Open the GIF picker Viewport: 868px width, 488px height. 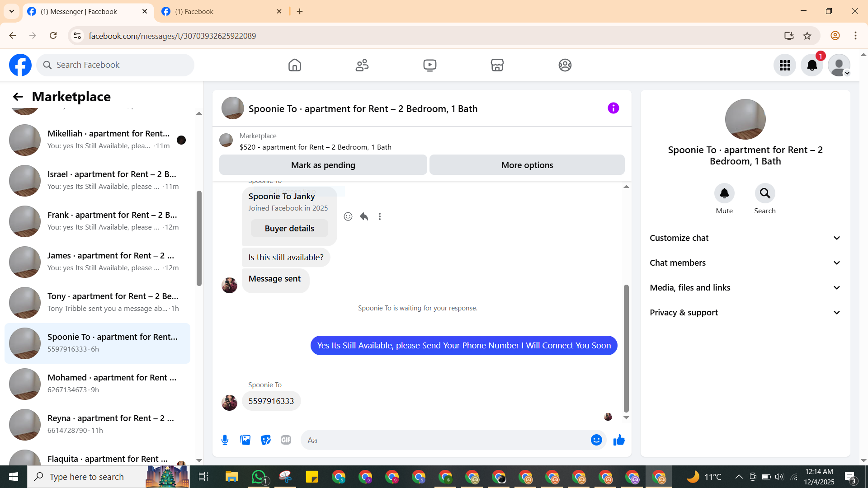(x=286, y=440)
